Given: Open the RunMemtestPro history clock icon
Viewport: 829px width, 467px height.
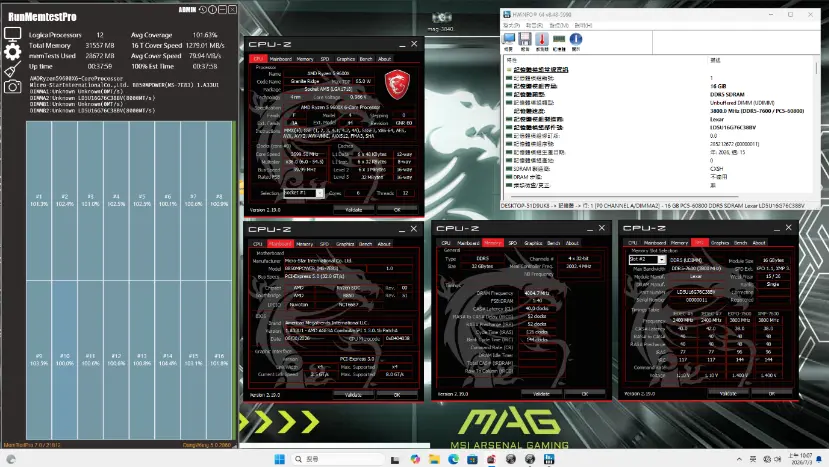Looking at the screenshot, I should point(202,10).
